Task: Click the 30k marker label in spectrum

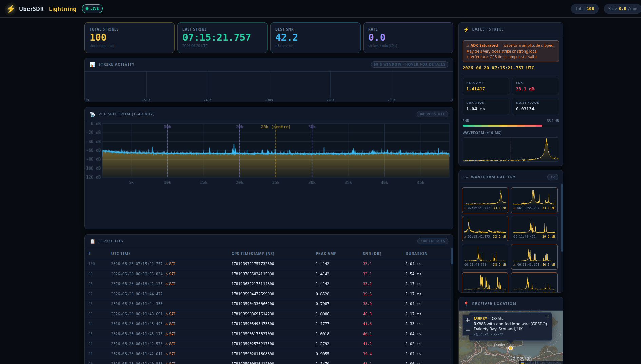Action: [312, 127]
